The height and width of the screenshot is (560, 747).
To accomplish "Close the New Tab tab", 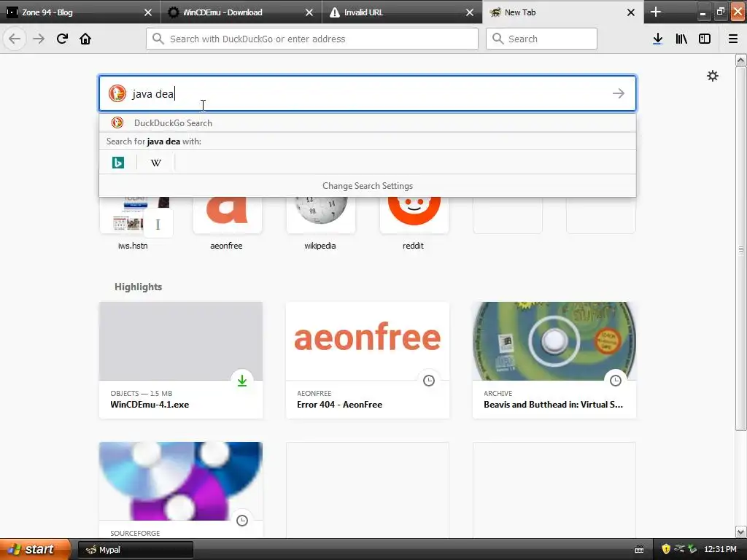I will [x=631, y=12].
